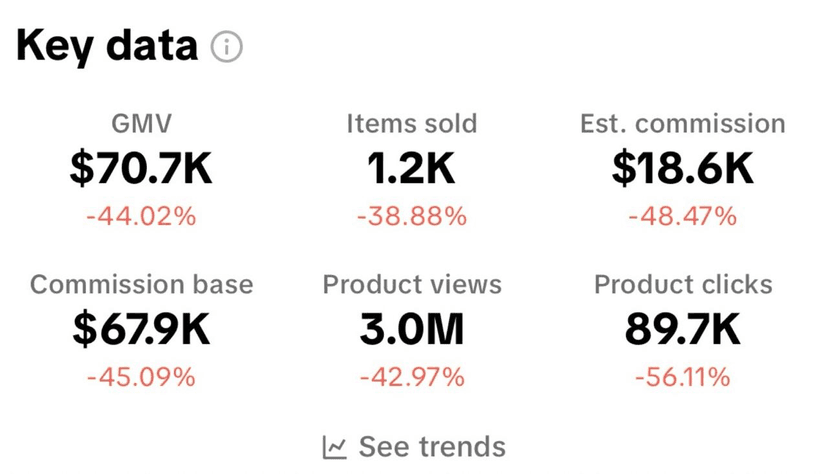Click the -56.11% product clicks change

pos(683,376)
